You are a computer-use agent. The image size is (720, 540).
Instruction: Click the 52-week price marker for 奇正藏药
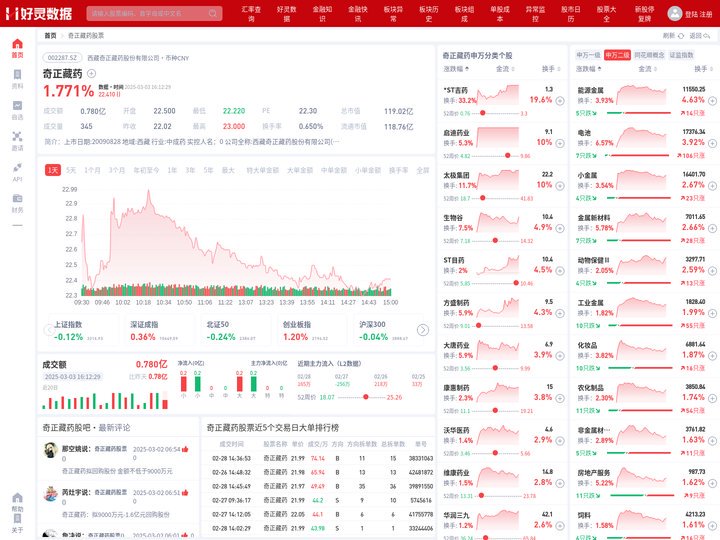(366, 397)
